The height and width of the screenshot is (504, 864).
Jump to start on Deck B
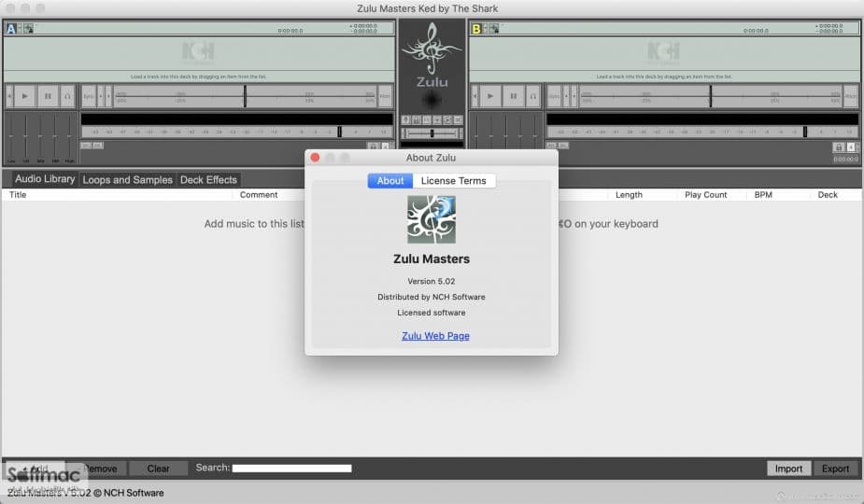click(x=475, y=96)
